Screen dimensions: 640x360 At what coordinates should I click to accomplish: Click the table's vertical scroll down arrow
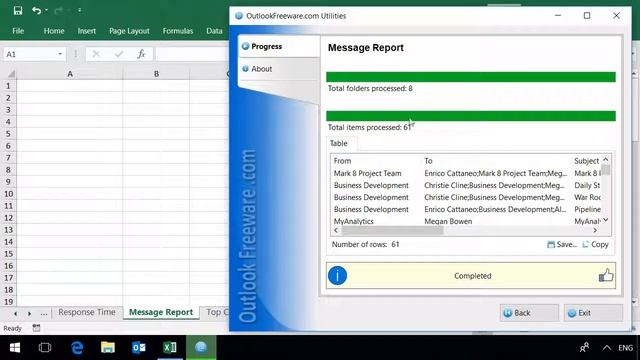coord(606,220)
